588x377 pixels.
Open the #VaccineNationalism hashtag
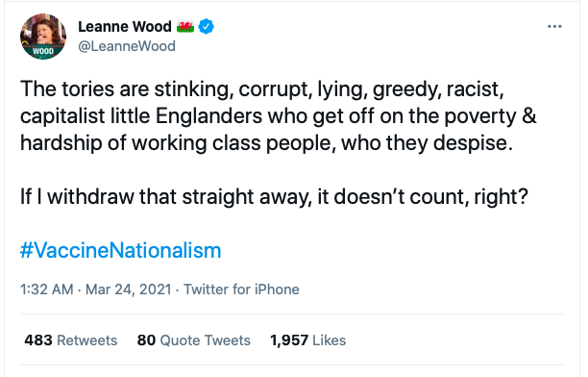click(x=120, y=250)
